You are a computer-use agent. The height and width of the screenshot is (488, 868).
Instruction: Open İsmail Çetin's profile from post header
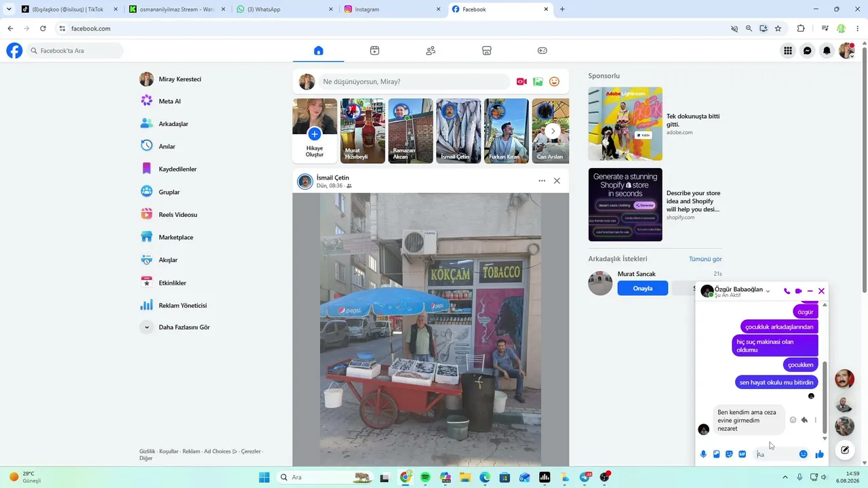(x=333, y=178)
